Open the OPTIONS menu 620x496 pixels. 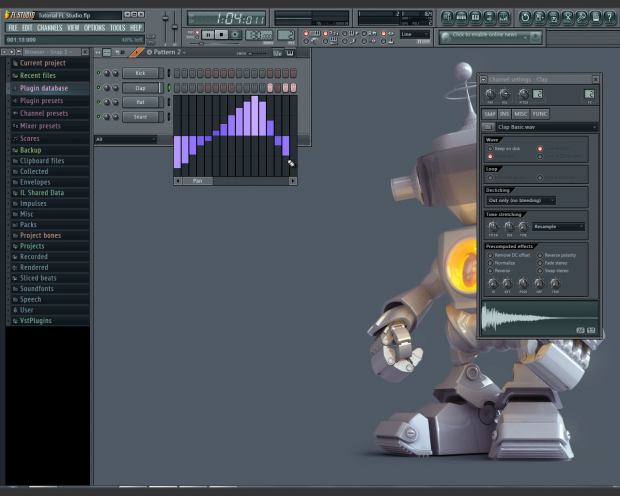tap(94, 28)
